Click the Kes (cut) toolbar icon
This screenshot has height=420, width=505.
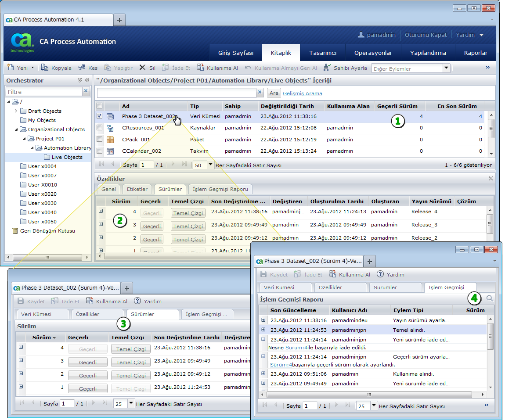tap(82, 68)
